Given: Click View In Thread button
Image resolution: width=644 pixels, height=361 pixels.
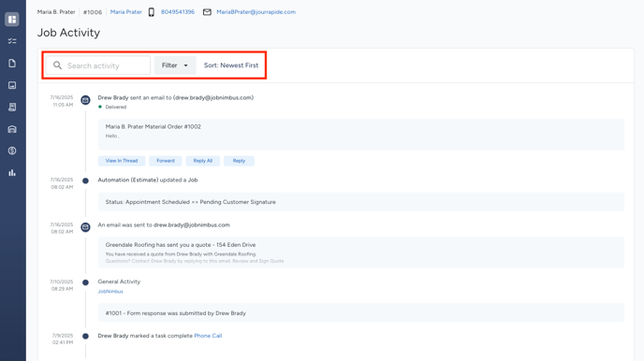Looking at the screenshot, I should point(122,161).
